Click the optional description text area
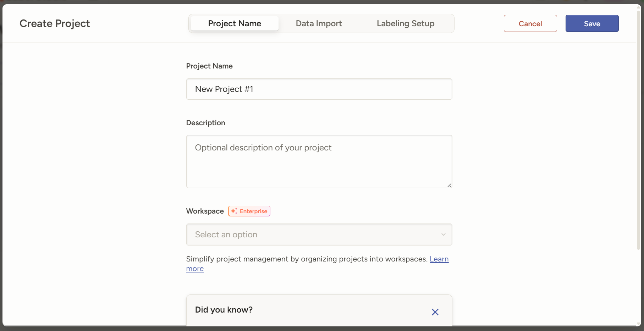Screen dimensions: 644x331 tap(319, 161)
